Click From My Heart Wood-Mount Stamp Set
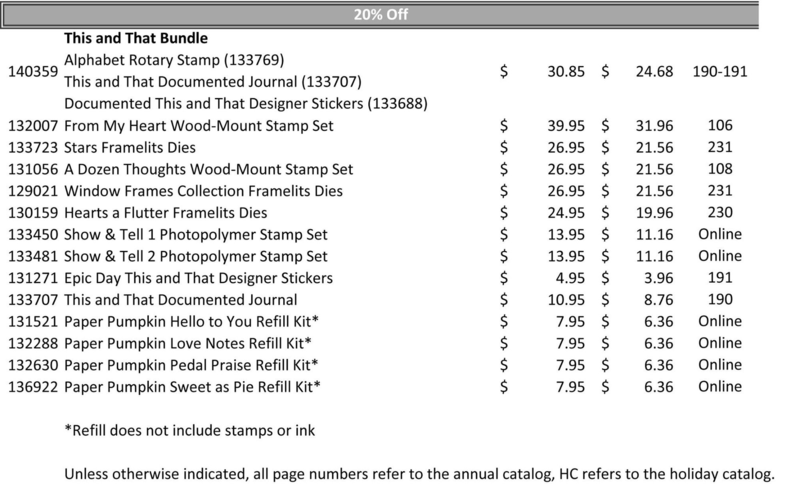The height and width of the screenshot is (484, 800). [198, 126]
